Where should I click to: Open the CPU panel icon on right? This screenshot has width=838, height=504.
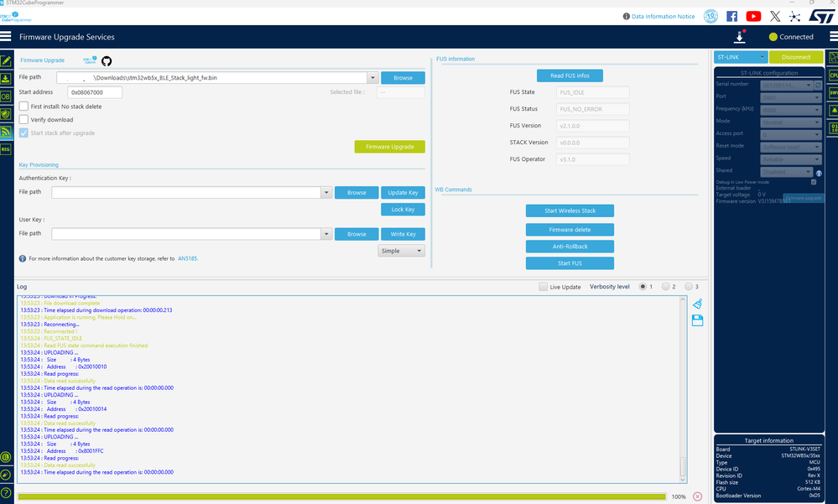(833, 75)
